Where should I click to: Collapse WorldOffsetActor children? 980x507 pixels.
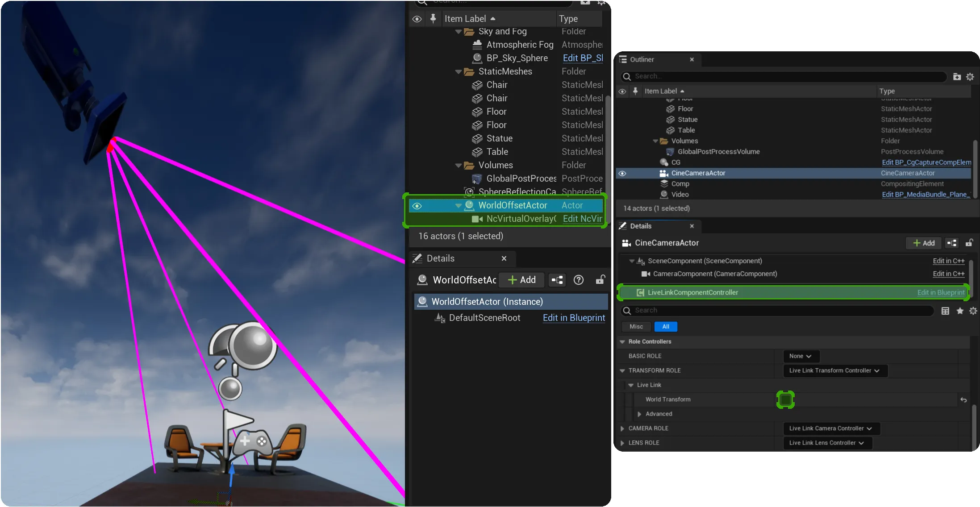point(458,206)
